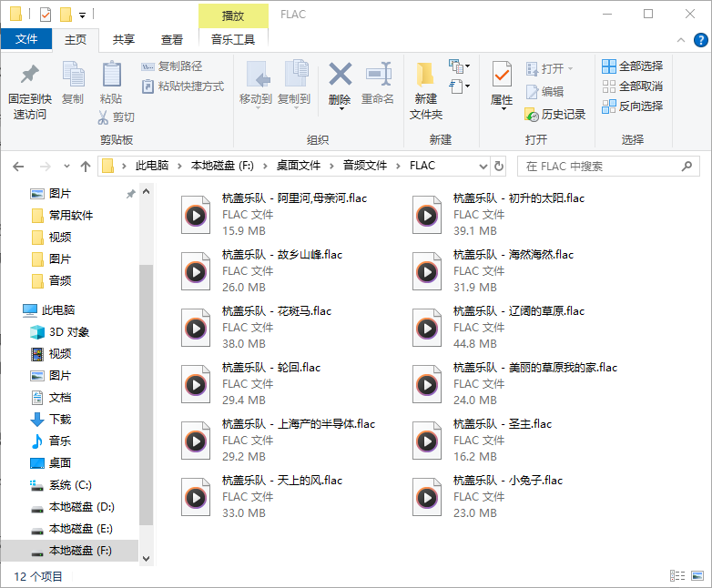Switch to the 音乐工具 ribbon tab

pyautogui.click(x=233, y=39)
